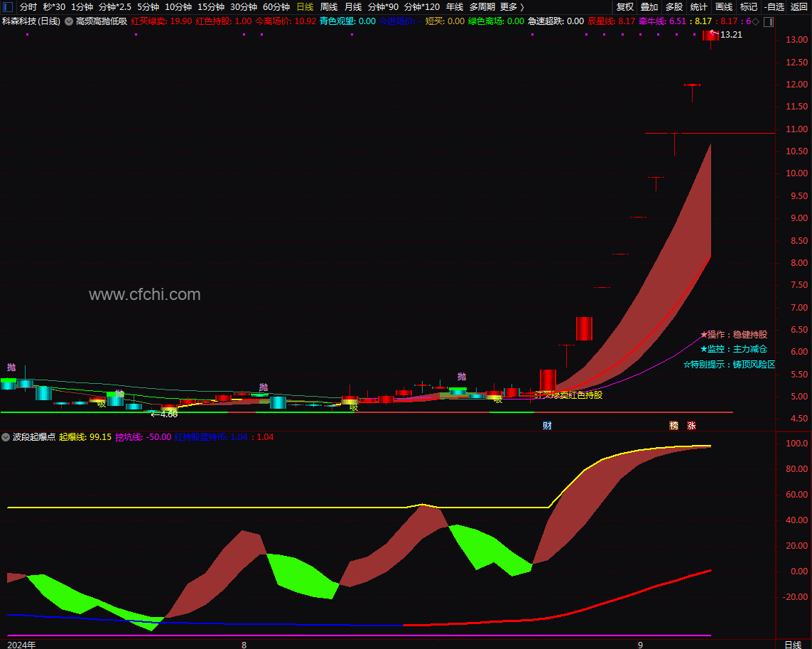Click the 短买: 0.00 value
812x649 pixels.
(x=445, y=21)
